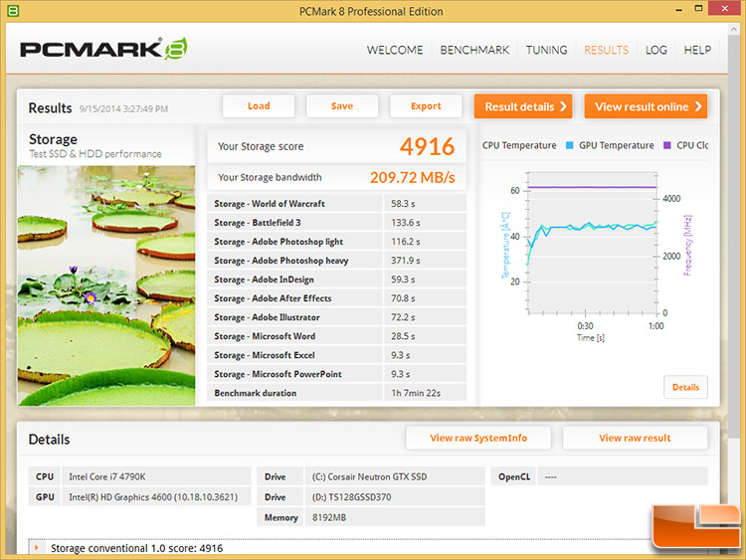Click the PCMark 8 logo
The image size is (746, 560).
pos(103,49)
